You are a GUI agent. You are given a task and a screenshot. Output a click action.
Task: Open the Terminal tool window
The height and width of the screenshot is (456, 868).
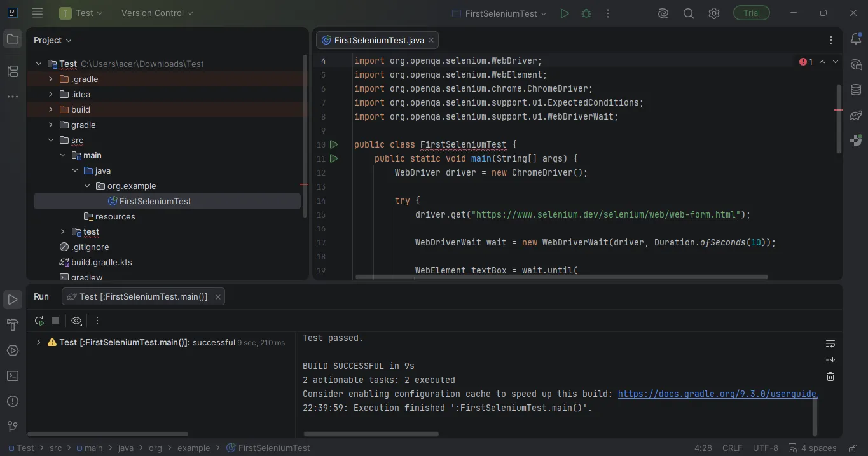tap(12, 376)
